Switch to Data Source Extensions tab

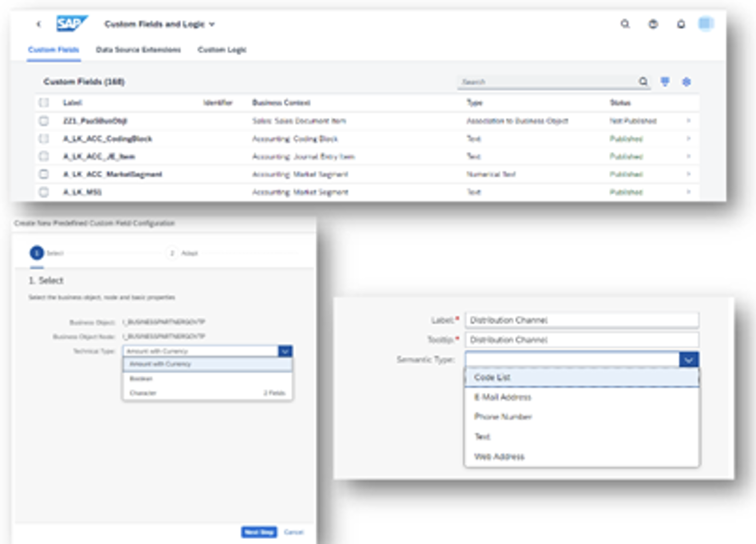tap(138, 50)
